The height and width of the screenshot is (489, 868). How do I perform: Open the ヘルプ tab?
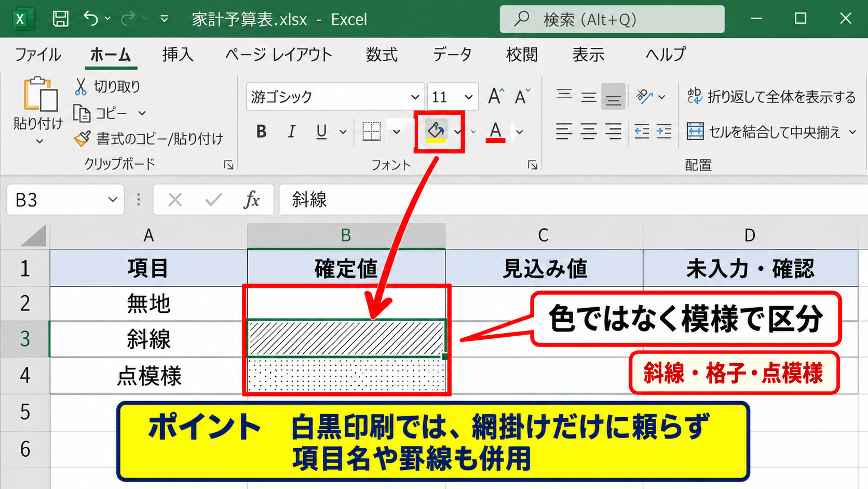(666, 55)
